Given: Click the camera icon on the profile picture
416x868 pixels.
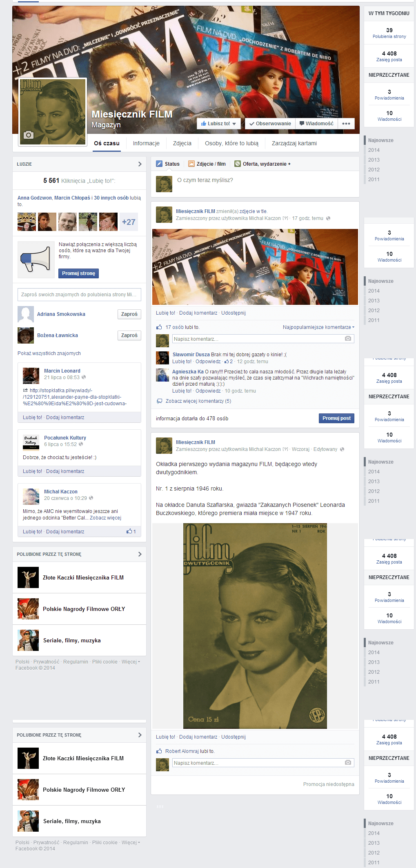Looking at the screenshot, I should [x=28, y=135].
